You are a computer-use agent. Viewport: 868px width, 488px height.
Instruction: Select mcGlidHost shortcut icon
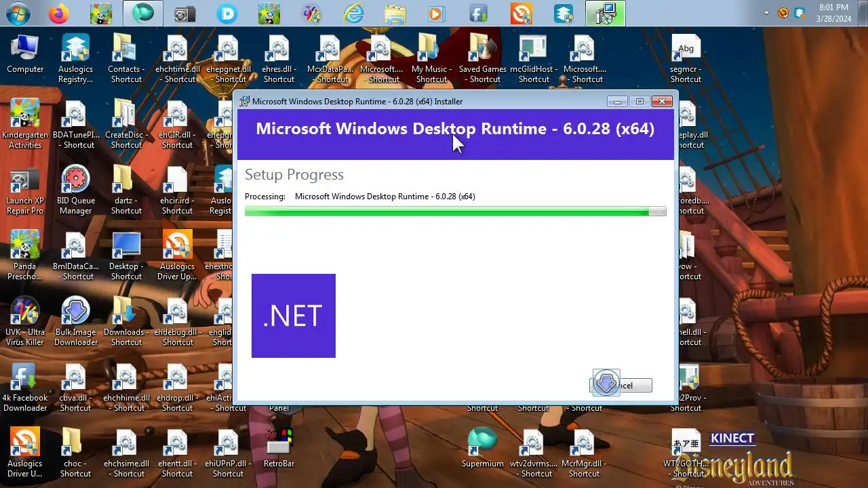pyautogui.click(x=534, y=58)
